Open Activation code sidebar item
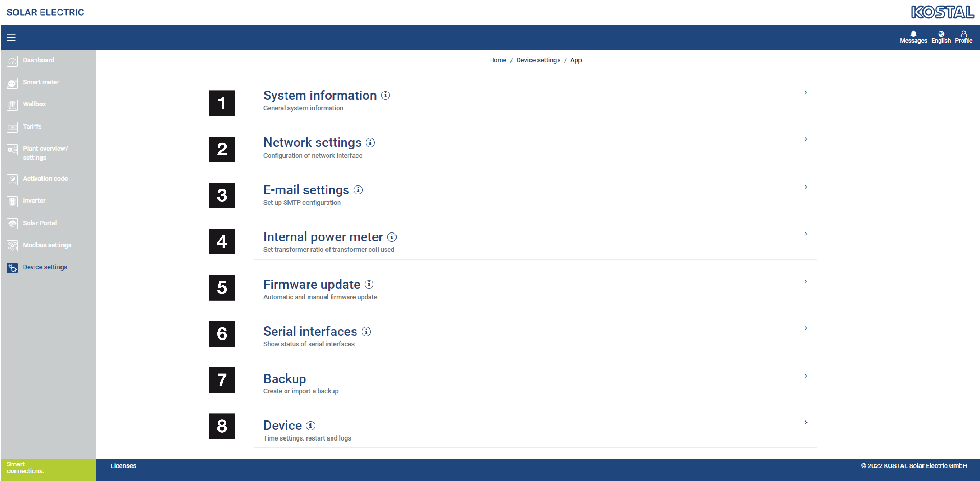Viewport: 980px width, 481px height. (x=45, y=178)
